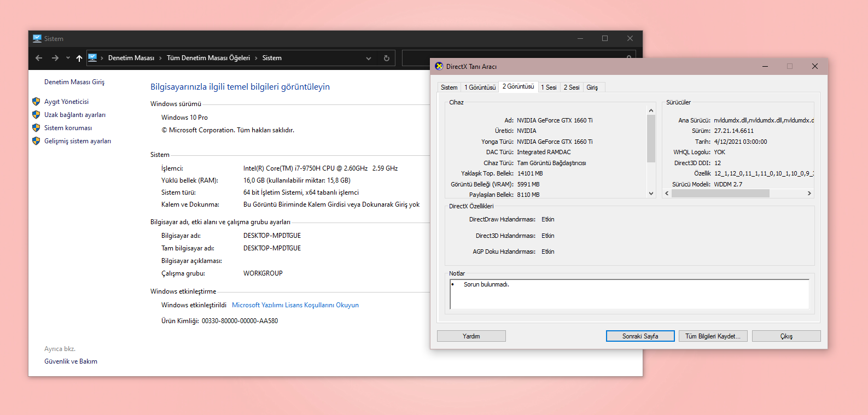Open the Güvenlik ve Bakım link

(x=71, y=361)
